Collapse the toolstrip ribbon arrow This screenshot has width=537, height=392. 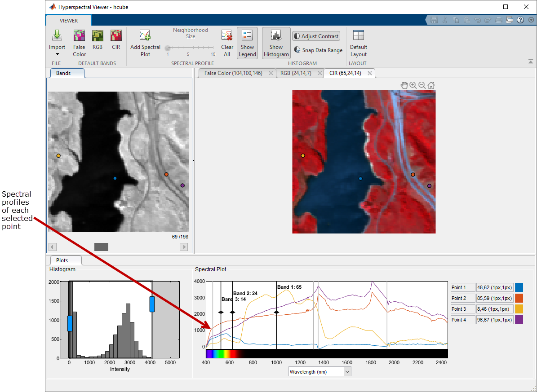[531, 62]
